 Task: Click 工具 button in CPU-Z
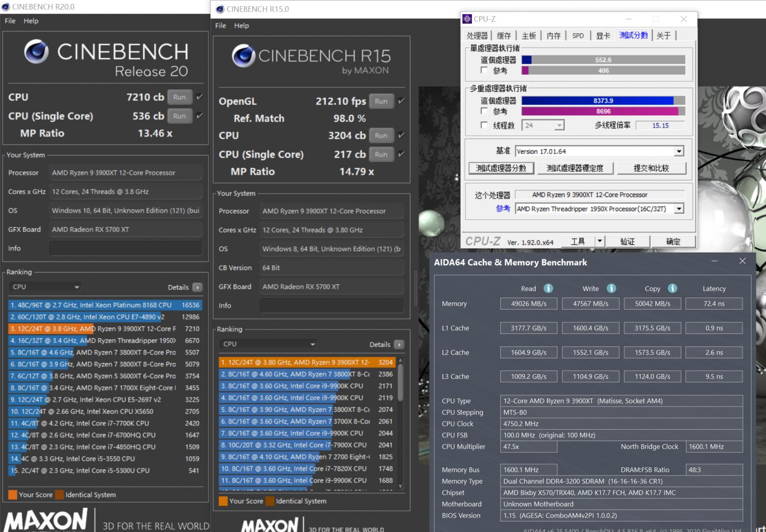tap(577, 241)
